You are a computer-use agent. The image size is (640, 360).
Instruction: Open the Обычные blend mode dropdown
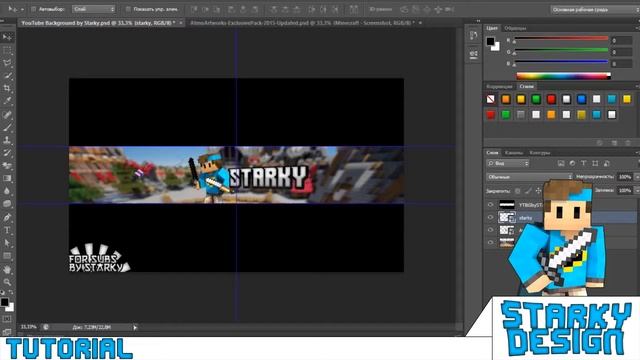coord(529,177)
